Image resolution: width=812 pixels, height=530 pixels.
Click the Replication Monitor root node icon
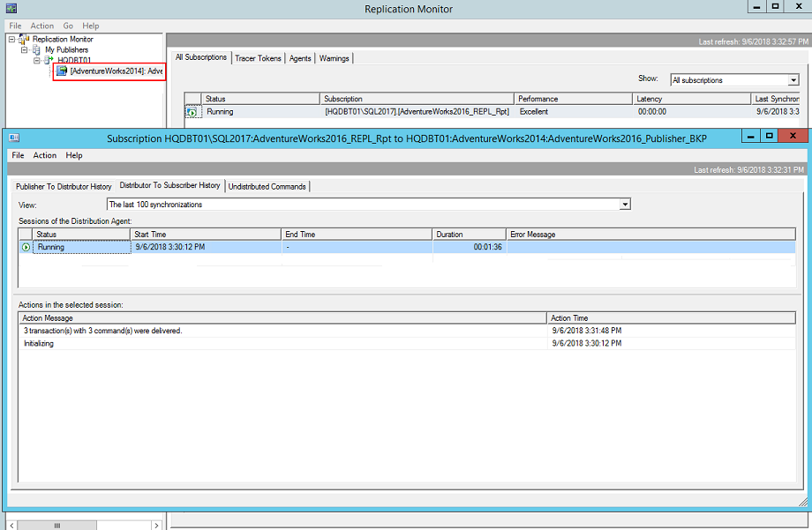click(x=22, y=40)
